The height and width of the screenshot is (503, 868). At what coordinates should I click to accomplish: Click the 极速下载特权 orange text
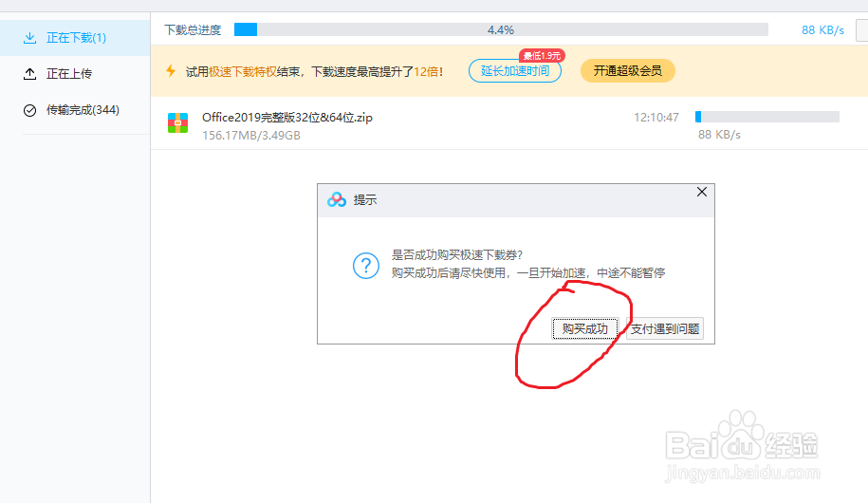pyautogui.click(x=243, y=71)
